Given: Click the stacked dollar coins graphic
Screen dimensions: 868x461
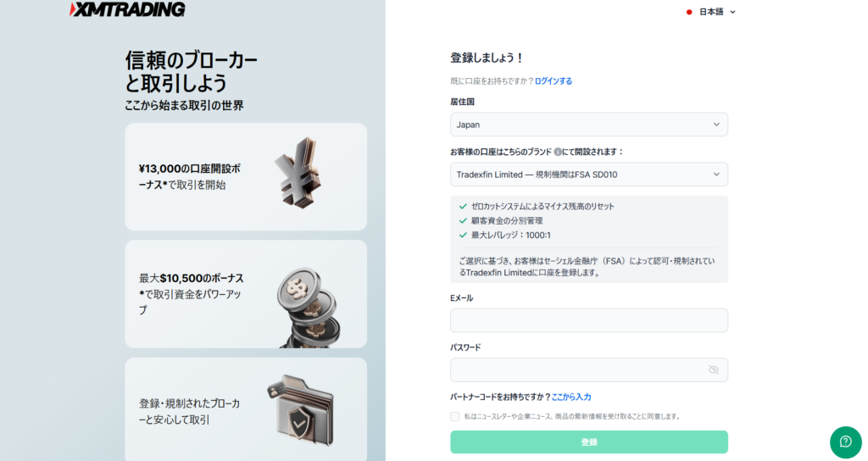Looking at the screenshot, I should click(309, 308).
